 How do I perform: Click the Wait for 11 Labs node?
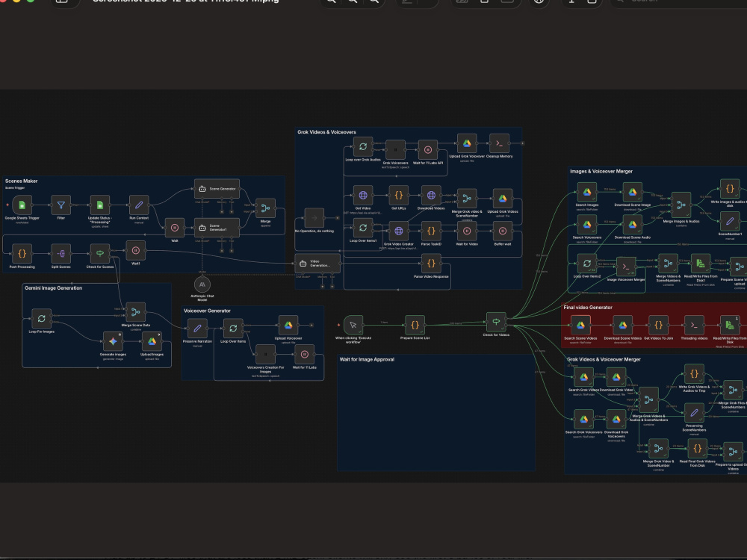click(x=305, y=354)
